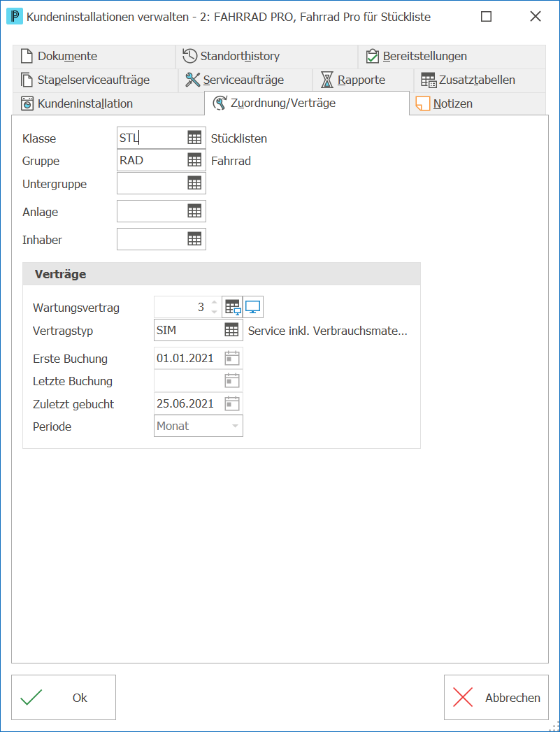Decrease the Wartungsvertrag number with the down arrow

[214, 312]
